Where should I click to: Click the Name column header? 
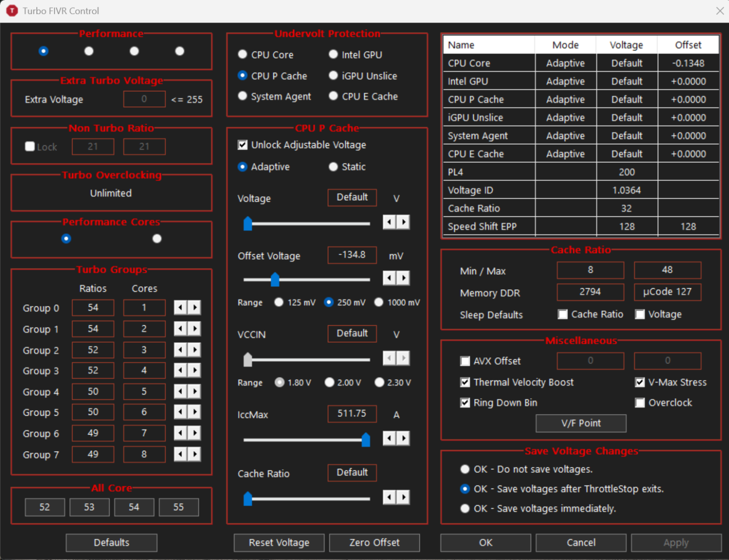pyautogui.click(x=489, y=45)
